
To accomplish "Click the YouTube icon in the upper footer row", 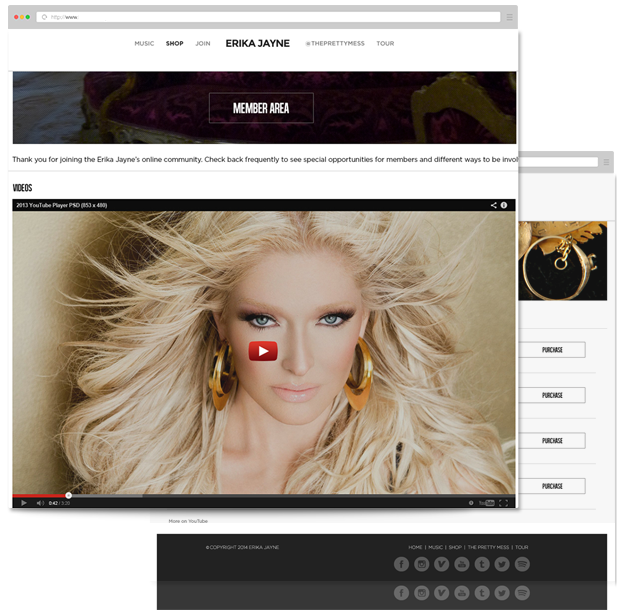I will click(462, 564).
